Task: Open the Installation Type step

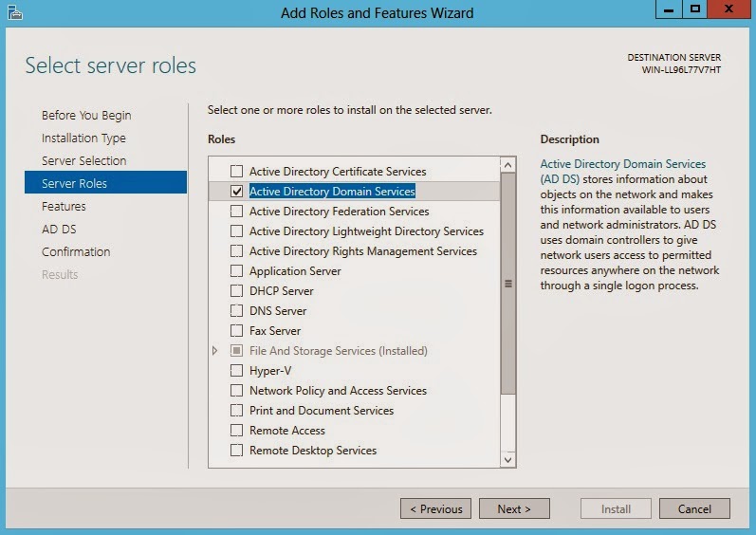Action: point(83,138)
